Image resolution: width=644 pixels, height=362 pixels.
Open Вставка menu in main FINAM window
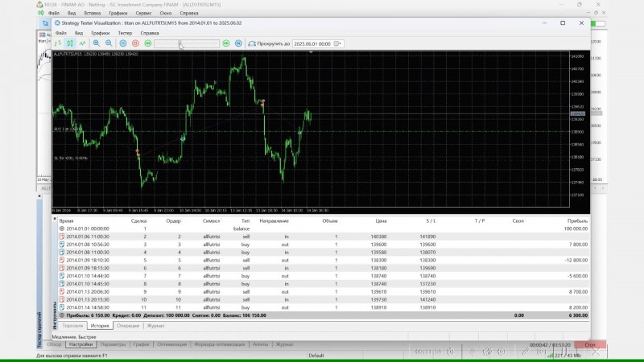tap(92, 13)
